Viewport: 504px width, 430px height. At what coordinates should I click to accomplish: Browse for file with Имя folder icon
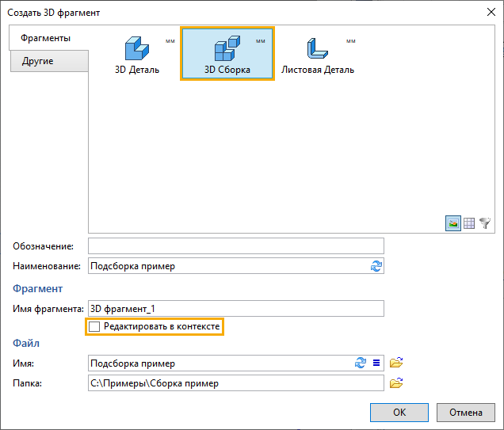click(x=397, y=363)
